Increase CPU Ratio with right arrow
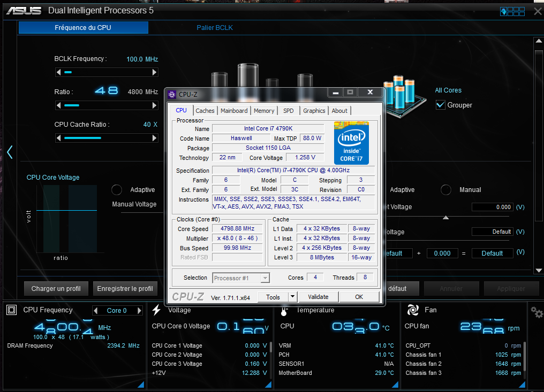 154,105
